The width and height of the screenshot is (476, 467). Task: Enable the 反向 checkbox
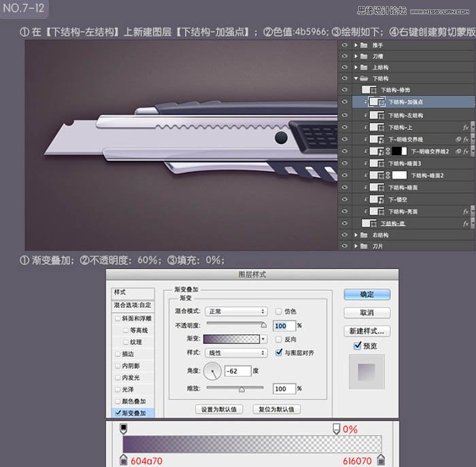[x=278, y=339]
